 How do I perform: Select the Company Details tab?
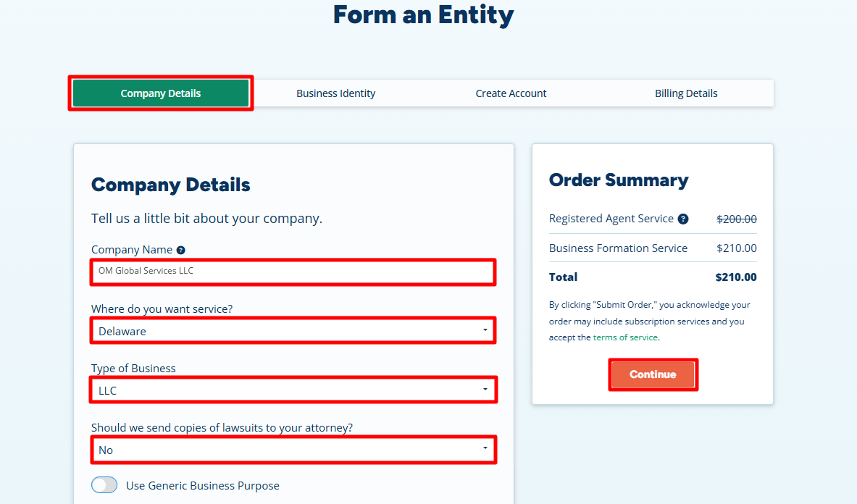coord(161,93)
